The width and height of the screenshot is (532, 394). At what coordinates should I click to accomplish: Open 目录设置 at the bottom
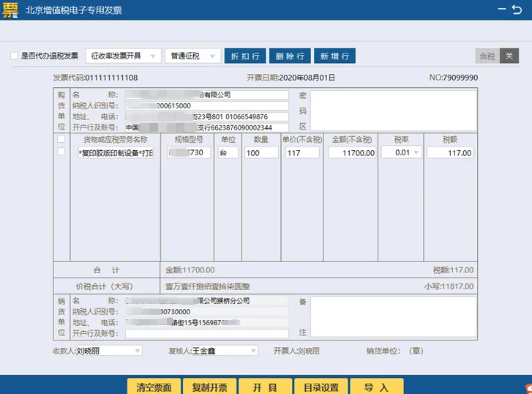(321, 387)
